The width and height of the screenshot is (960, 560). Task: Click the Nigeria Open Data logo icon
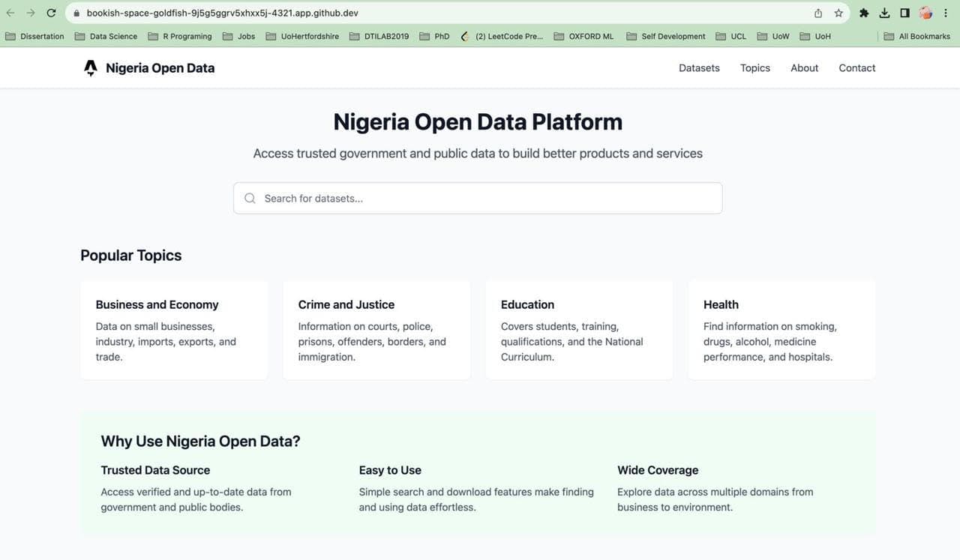coord(90,67)
